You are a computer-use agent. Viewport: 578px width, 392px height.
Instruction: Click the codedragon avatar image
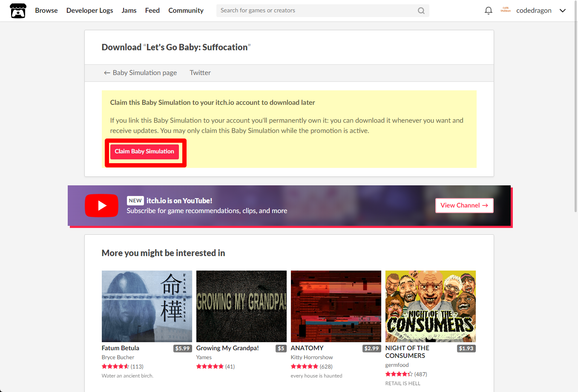pos(506,10)
